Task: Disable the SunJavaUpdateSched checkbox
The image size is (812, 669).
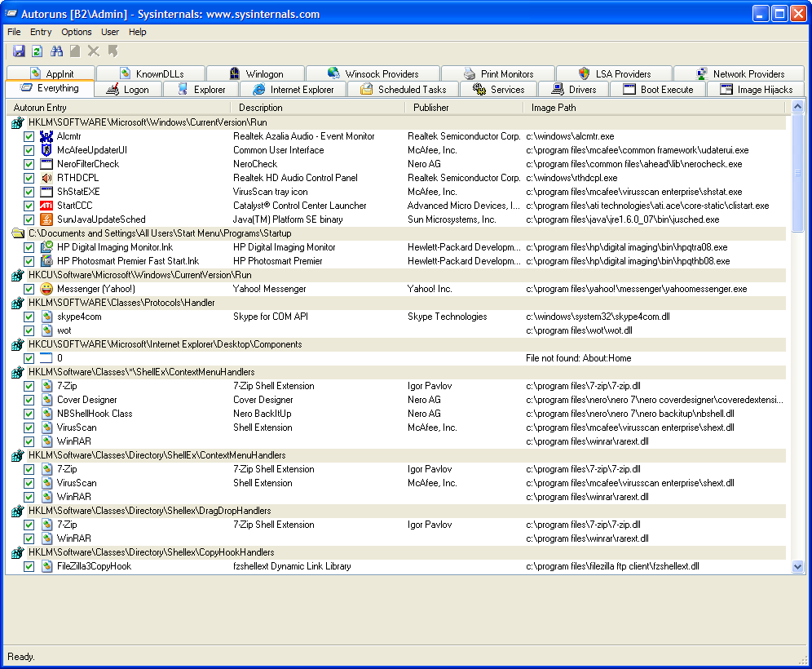Action: click(x=29, y=220)
